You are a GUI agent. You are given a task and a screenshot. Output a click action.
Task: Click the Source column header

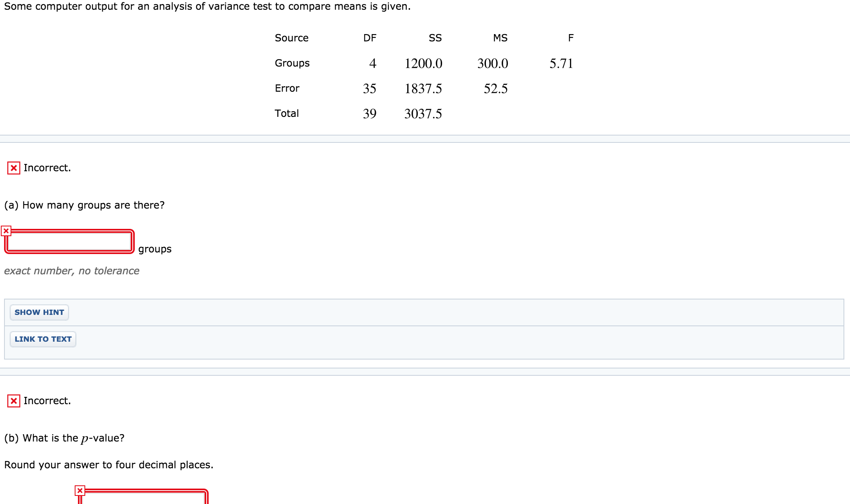pyautogui.click(x=291, y=38)
